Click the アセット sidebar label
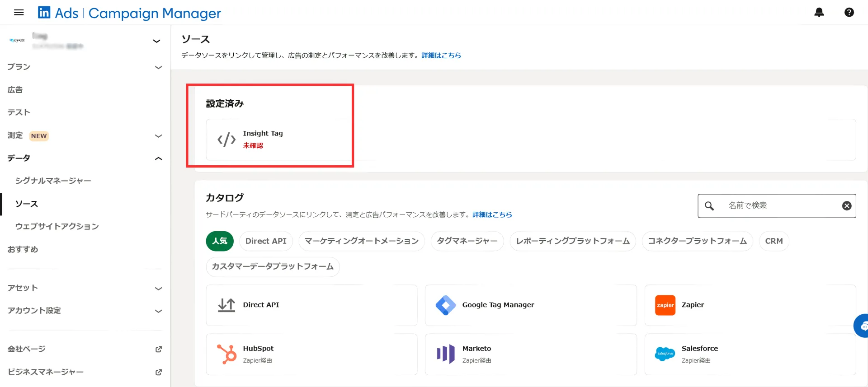Image resolution: width=868 pixels, height=387 pixels. 23,288
